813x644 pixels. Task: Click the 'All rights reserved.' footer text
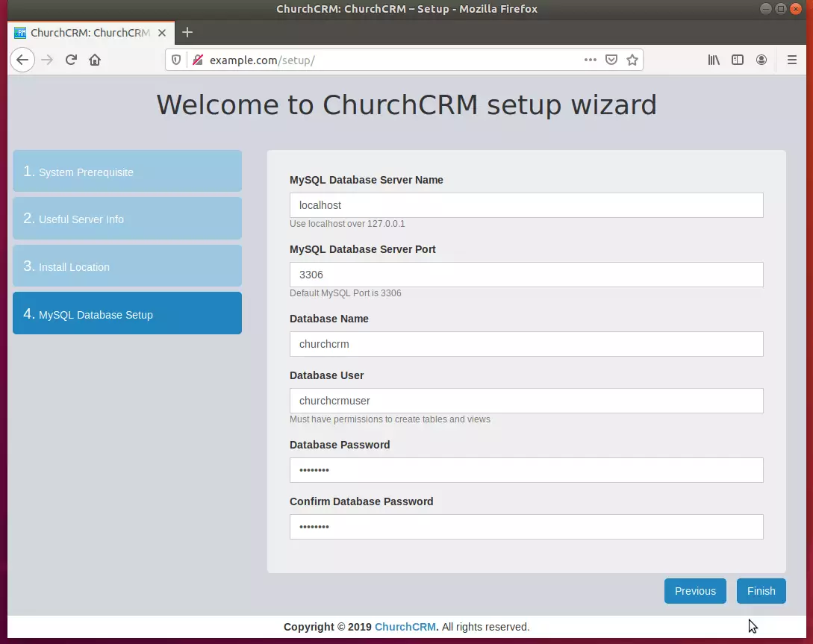click(486, 627)
